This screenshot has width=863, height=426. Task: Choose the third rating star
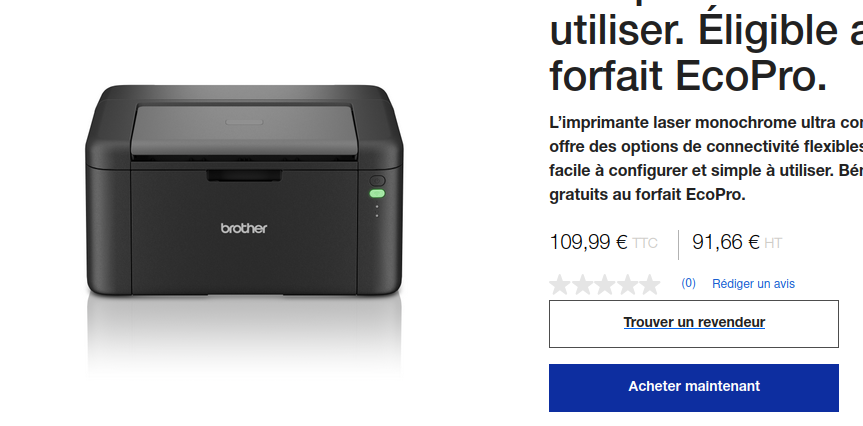coord(605,285)
